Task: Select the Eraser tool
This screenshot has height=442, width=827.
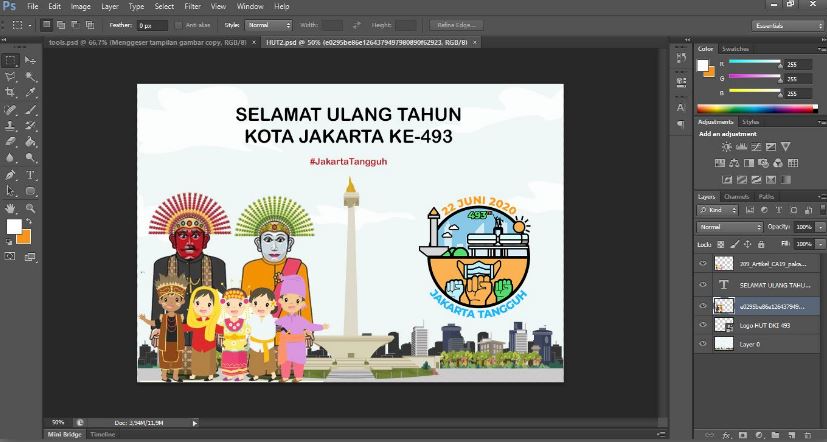Action: pyautogui.click(x=11, y=141)
